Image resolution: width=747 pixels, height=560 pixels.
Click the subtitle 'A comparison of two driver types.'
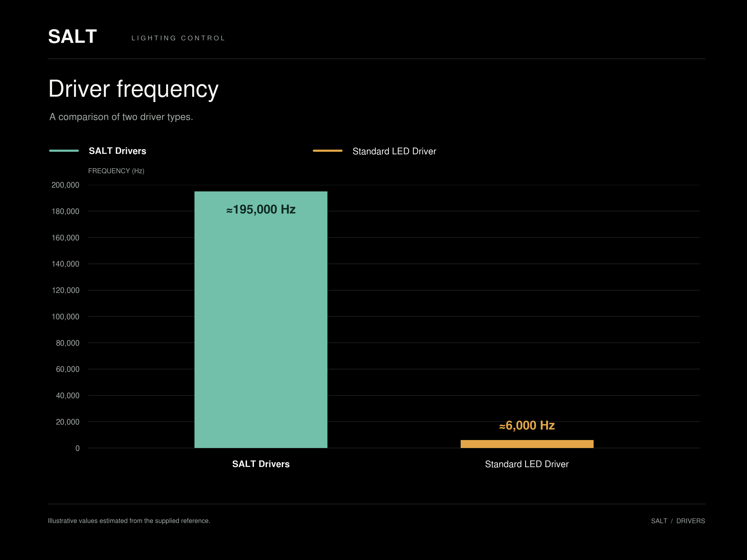click(121, 117)
